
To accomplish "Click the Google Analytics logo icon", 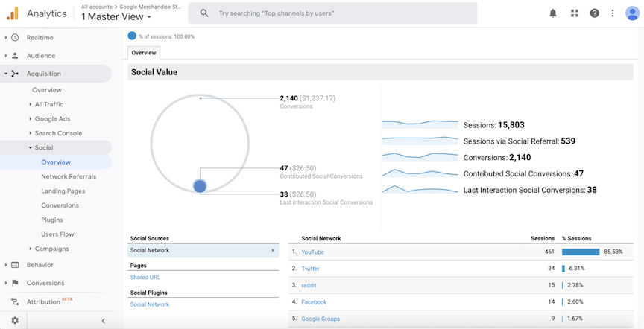I will coord(13,13).
